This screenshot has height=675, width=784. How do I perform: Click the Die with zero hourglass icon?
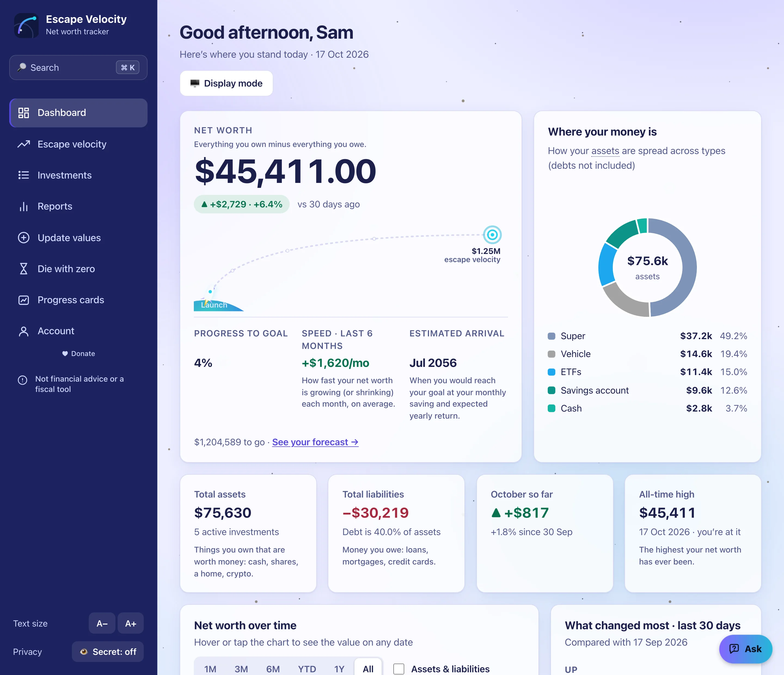coord(23,269)
